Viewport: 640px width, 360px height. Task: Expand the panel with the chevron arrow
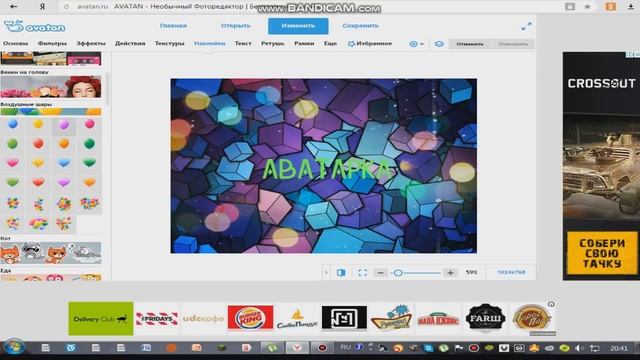[x=326, y=272]
